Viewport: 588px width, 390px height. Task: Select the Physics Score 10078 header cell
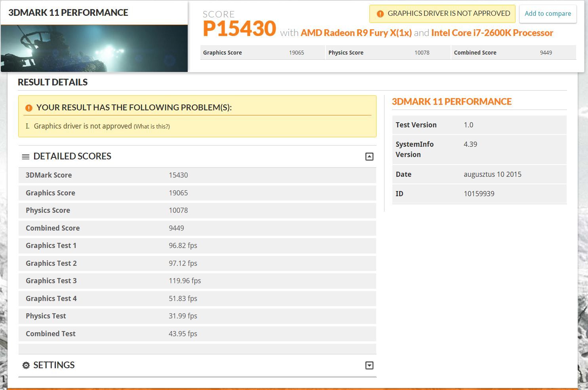pos(388,53)
